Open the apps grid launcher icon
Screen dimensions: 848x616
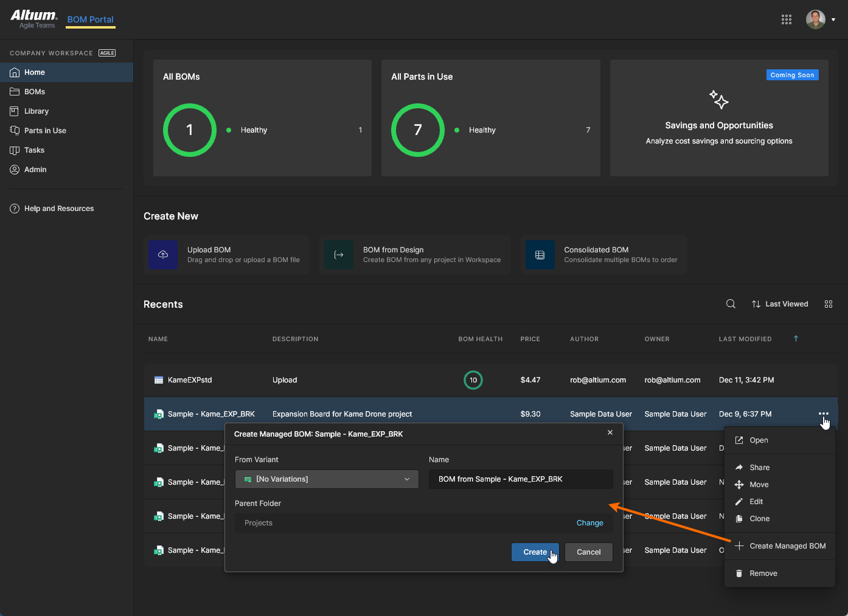coord(786,19)
